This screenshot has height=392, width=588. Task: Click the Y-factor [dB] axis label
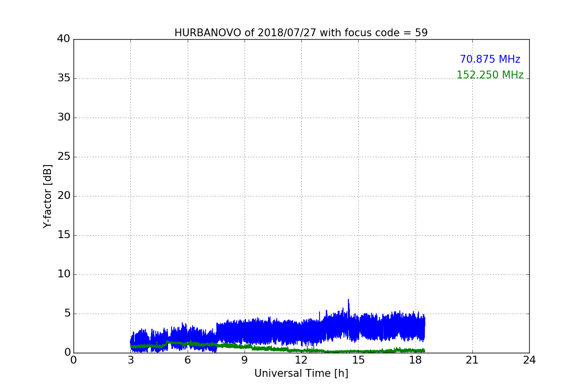click(48, 196)
